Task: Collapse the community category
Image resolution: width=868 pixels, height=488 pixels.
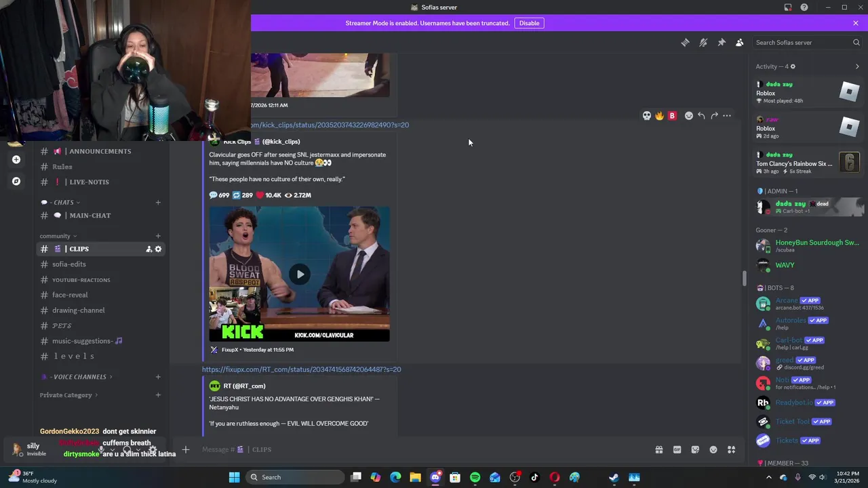Action: click(58, 236)
